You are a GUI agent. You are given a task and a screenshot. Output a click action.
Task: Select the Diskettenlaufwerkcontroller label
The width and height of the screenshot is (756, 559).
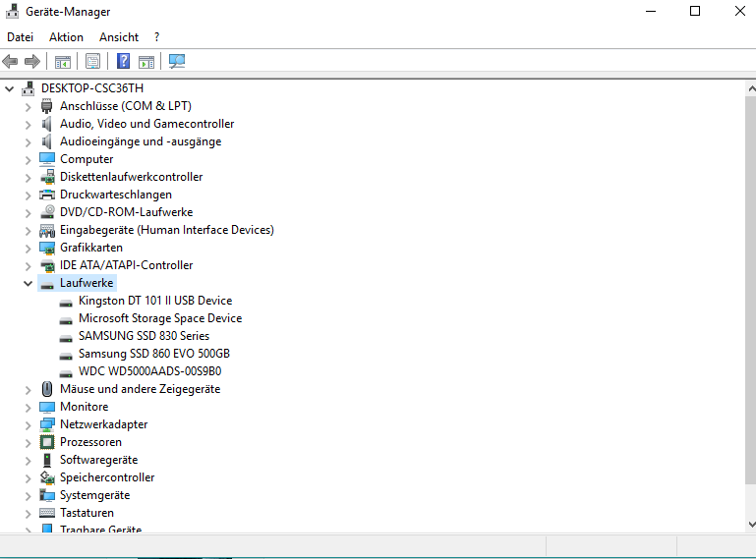(x=131, y=177)
